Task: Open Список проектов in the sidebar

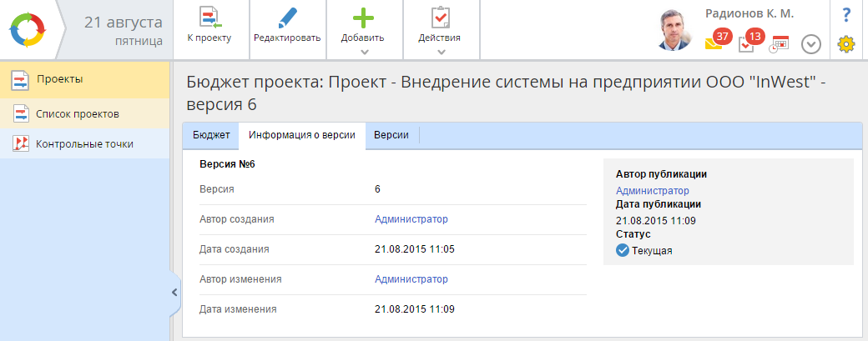Action: [78, 113]
